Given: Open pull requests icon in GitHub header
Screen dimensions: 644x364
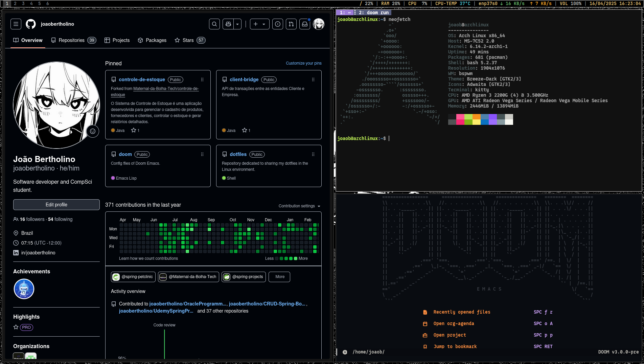Looking at the screenshot, I should 291,24.
